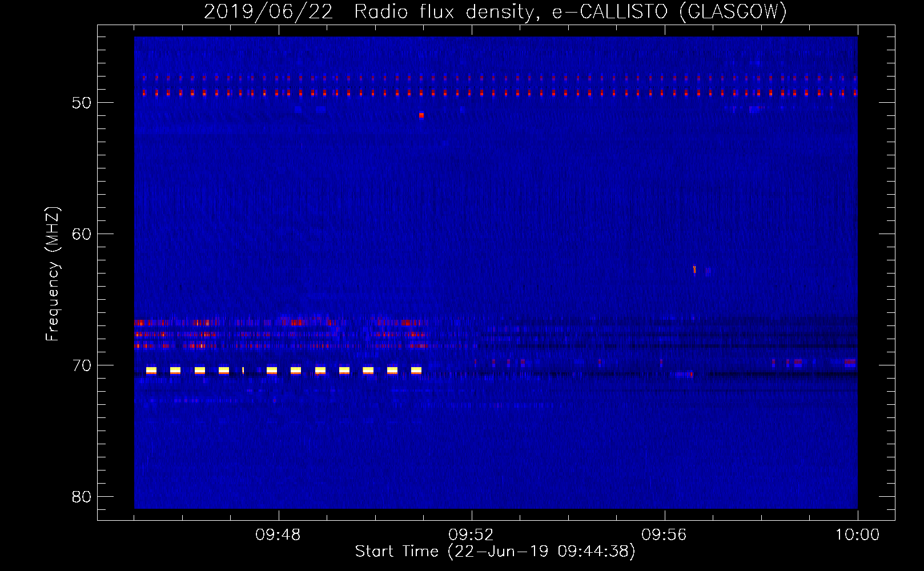Click the isolated red burst near 51 MHz

click(421, 115)
